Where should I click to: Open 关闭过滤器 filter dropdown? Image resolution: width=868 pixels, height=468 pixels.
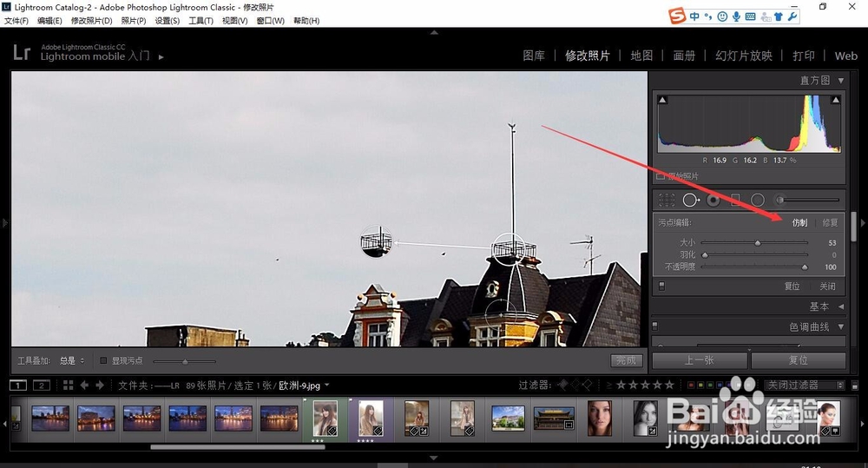pos(805,385)
